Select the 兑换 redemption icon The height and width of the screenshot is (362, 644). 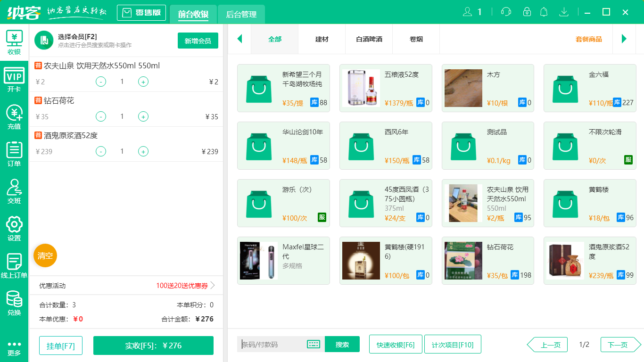coord(14,302)
